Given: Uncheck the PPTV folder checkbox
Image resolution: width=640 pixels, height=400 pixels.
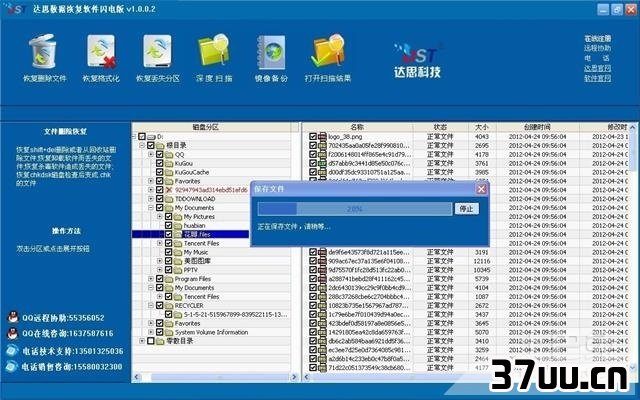Looking at the screenshot, I should point(169,270).
